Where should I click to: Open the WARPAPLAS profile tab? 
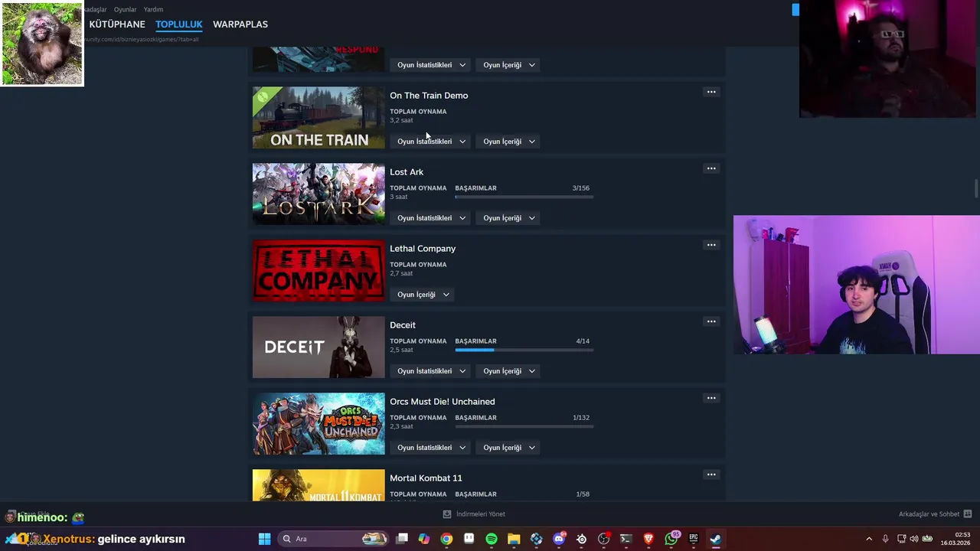coord(240,24)
